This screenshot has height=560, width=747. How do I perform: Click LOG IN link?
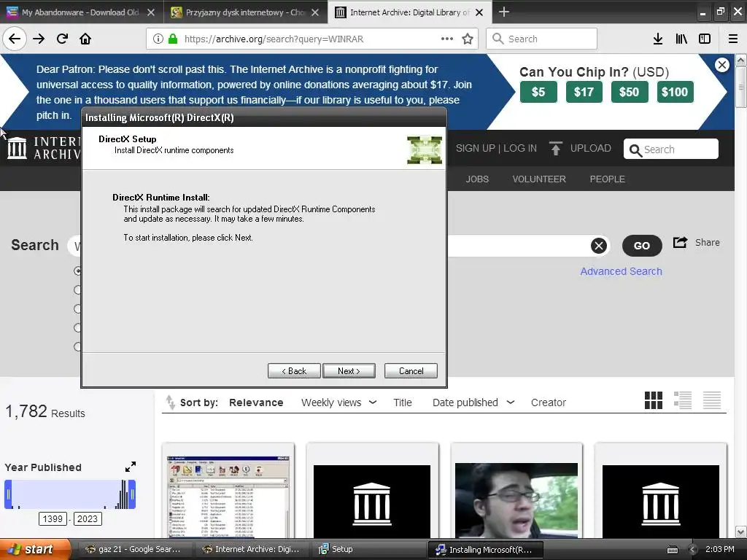[519, 148]
